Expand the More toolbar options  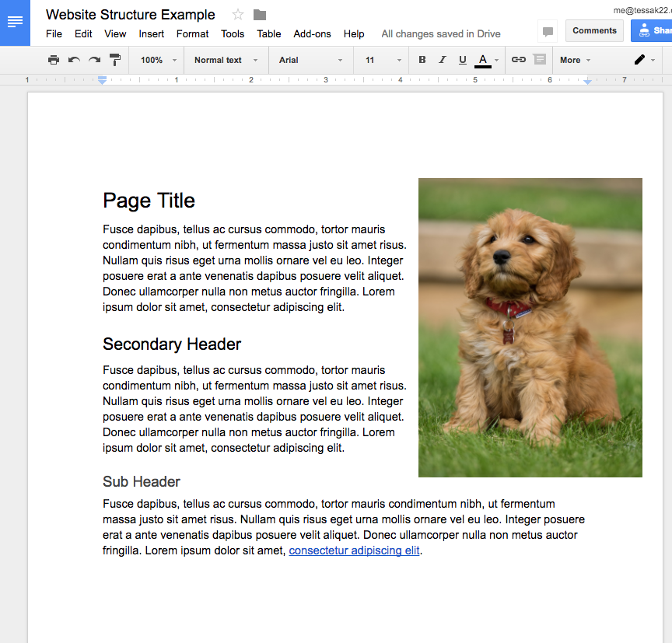(575, 60)
